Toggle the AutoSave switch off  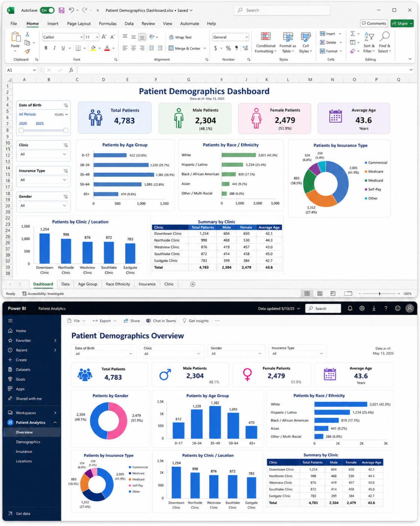(48, 10)
